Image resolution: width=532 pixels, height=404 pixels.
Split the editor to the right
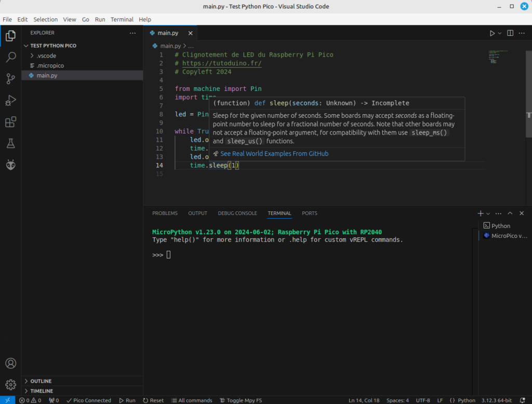[x=510, y=33]
